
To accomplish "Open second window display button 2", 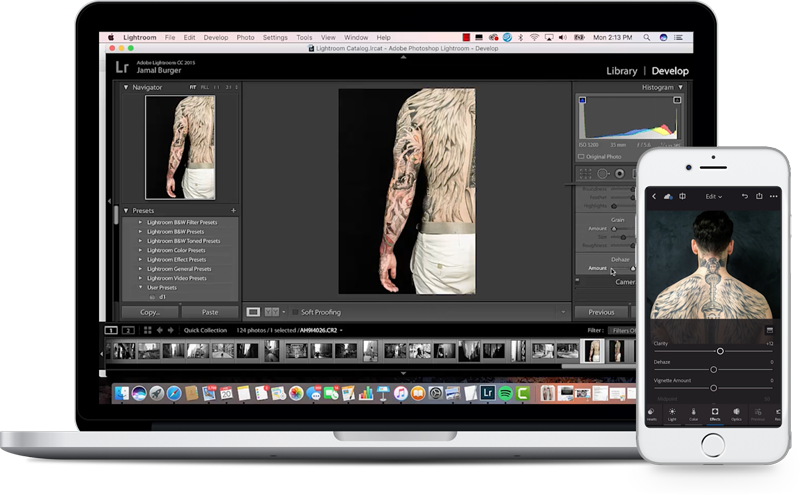I will 128,330.
